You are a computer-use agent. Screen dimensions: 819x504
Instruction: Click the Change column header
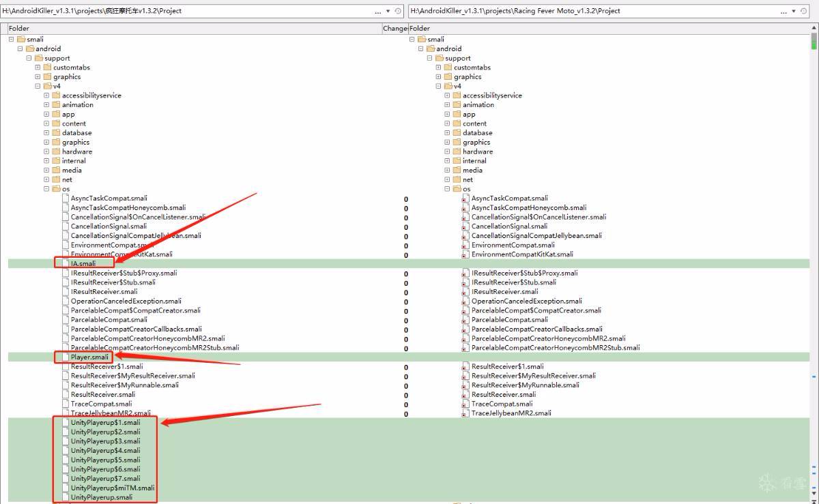(x=394, y=28)
